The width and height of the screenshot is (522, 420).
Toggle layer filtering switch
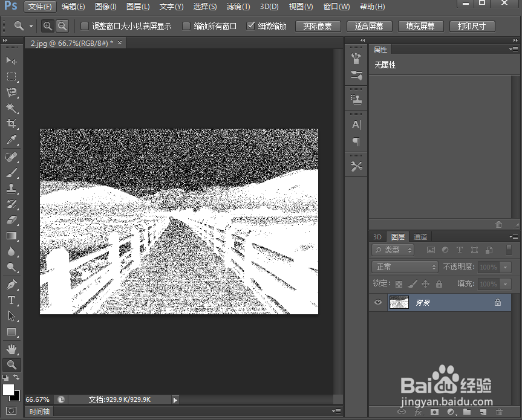click(x=509, y=250)
